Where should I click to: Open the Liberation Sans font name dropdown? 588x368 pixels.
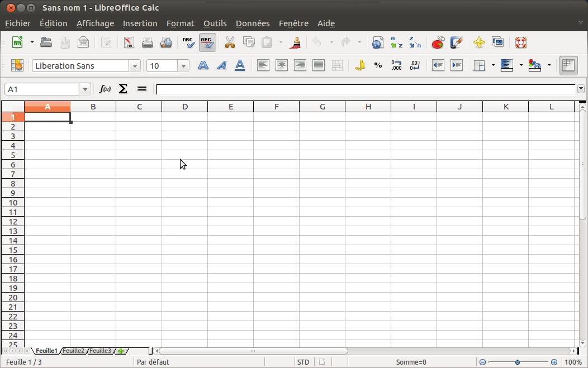click(x=135, y=66)
